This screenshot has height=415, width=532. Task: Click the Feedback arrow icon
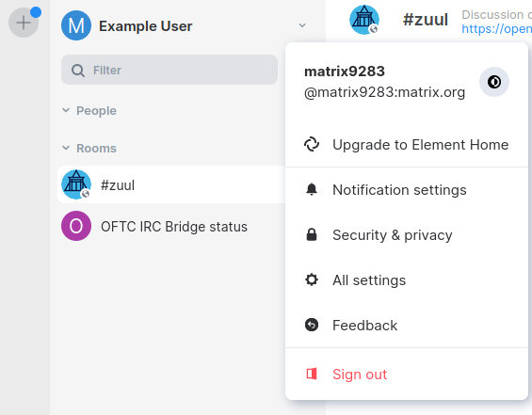tap(312, 325)
